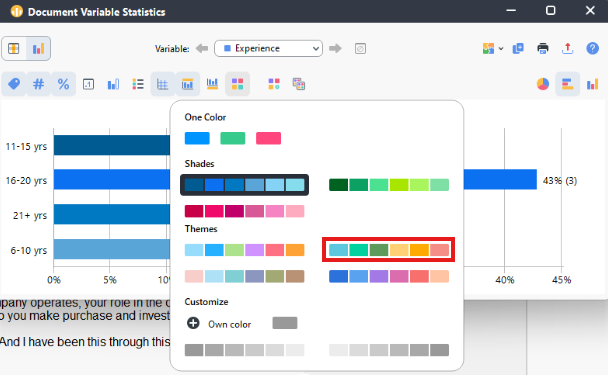The height and width of the screenshot is (375, 608).
Task: Click the puzzle-piece QTT insert icon
Action: [488, 48]
